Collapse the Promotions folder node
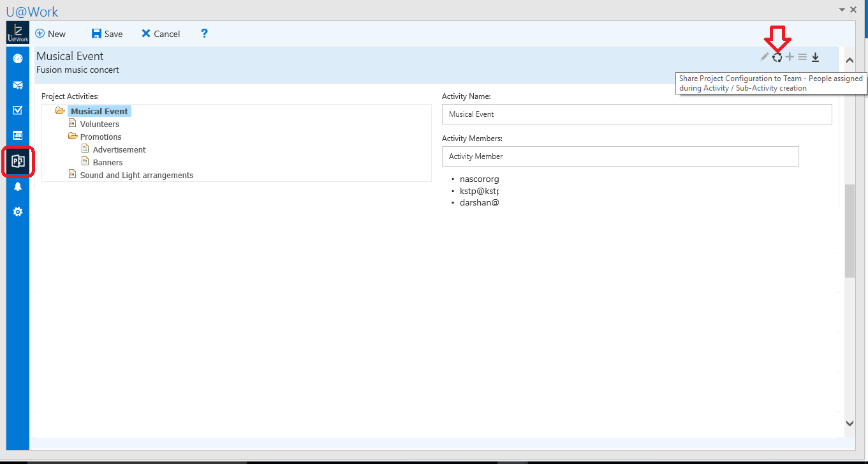868x464 pixels. [72, 137]
